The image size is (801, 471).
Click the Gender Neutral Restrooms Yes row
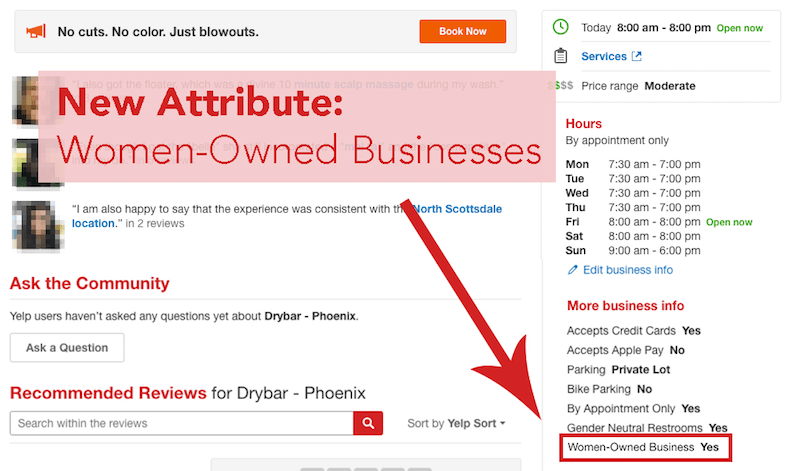(x=647, y=428)
